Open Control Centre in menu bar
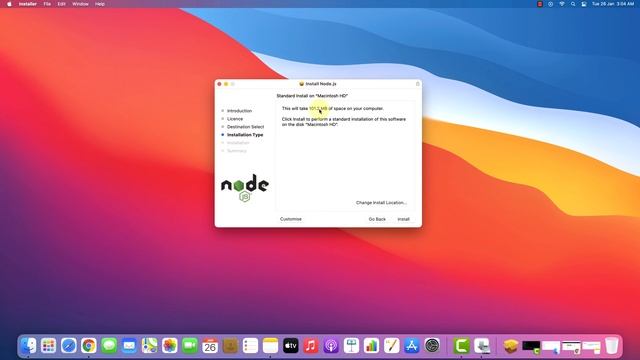 click(584, 4)
